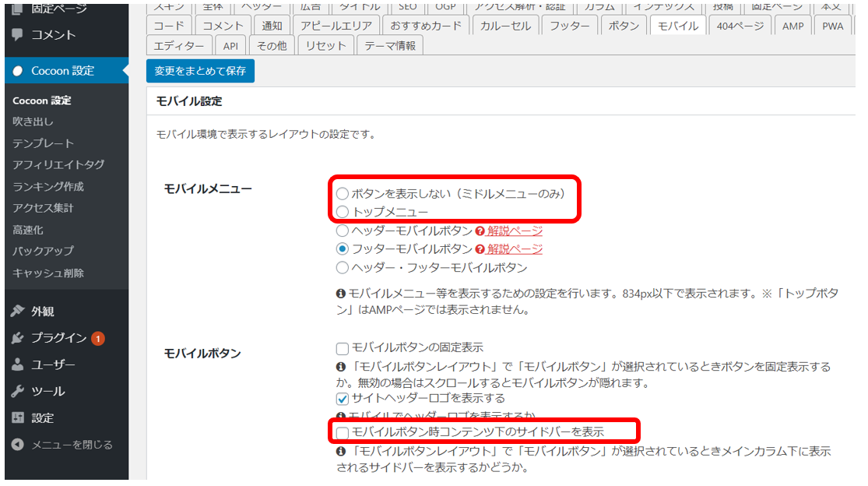Open the アフィリエイトタグ submenu item

click(x=58, y=164)
